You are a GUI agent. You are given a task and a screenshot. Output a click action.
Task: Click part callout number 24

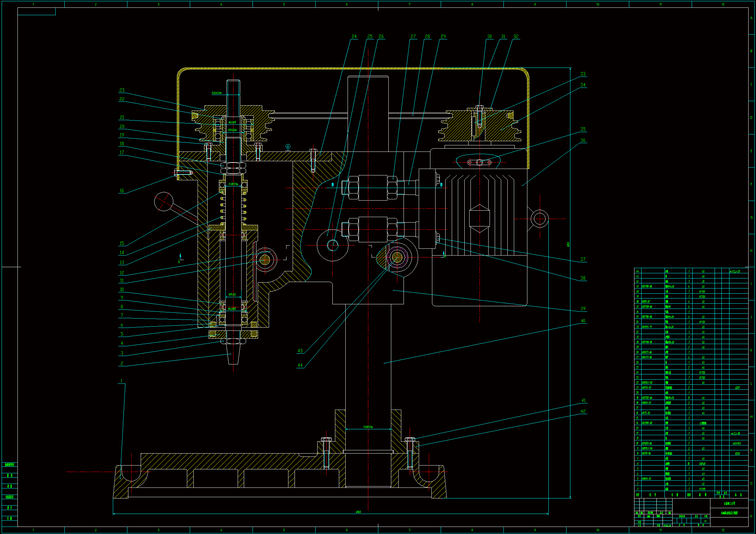354,37
